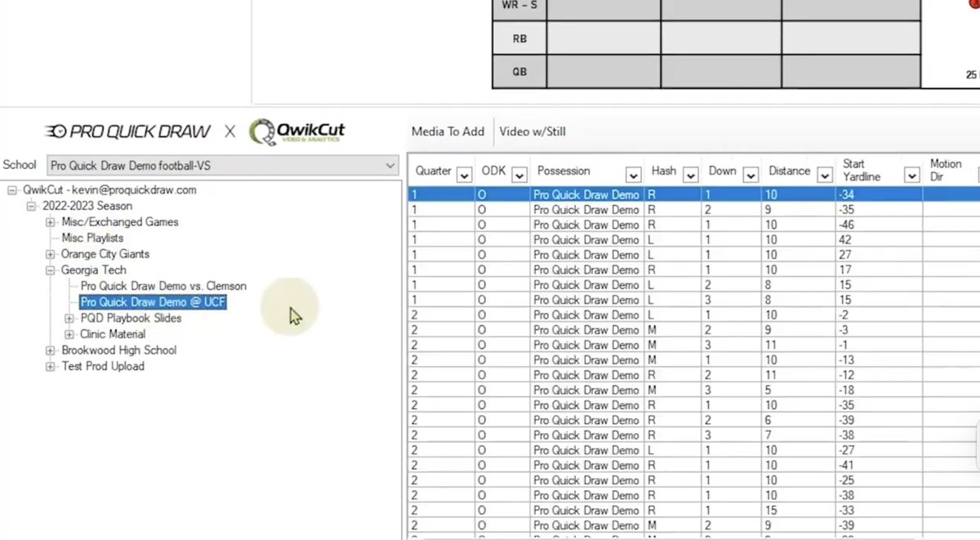Screen dimensions: 980x540
Task: Open the Distance column filter dropdown
Action: click(823, 175)
